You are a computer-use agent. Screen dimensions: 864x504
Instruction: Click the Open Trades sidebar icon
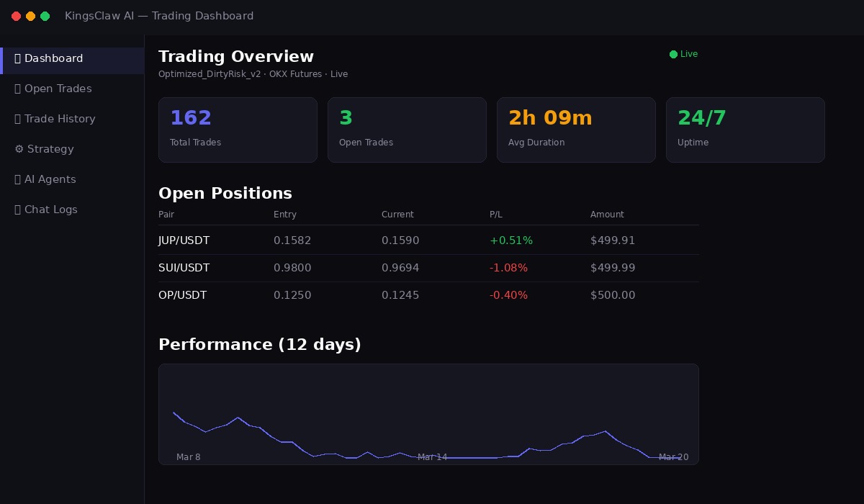click(x=18, y=89)
